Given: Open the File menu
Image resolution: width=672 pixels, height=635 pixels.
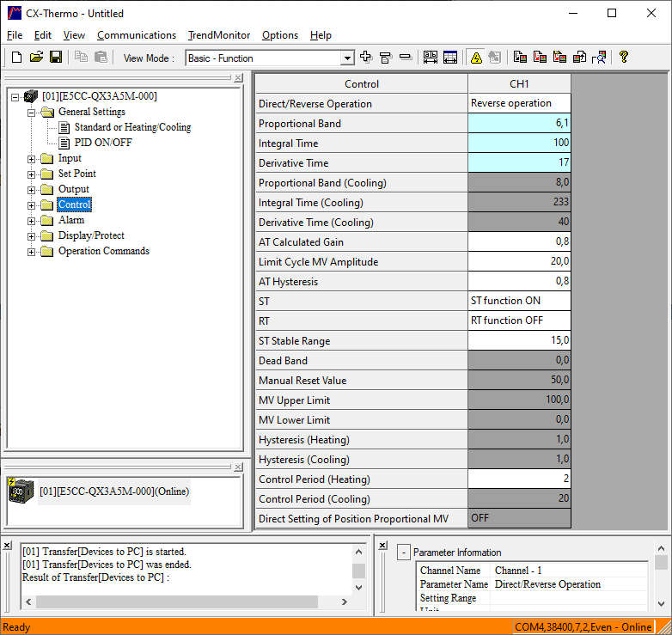Looking at the screenshot, I should point(15,35).
